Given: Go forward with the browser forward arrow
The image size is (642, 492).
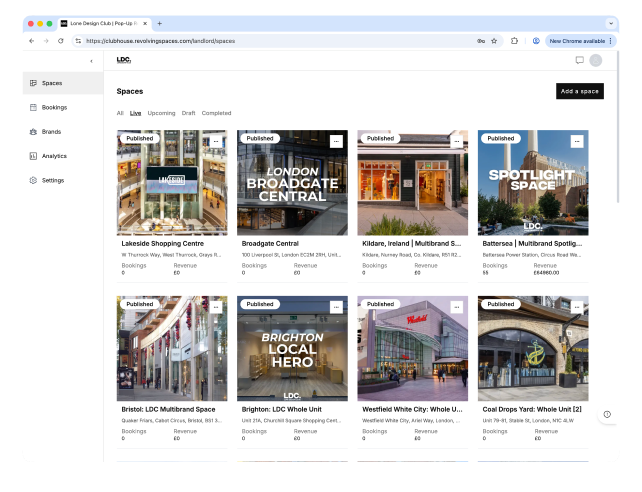Looking at the screenshot, I should 46,41.
